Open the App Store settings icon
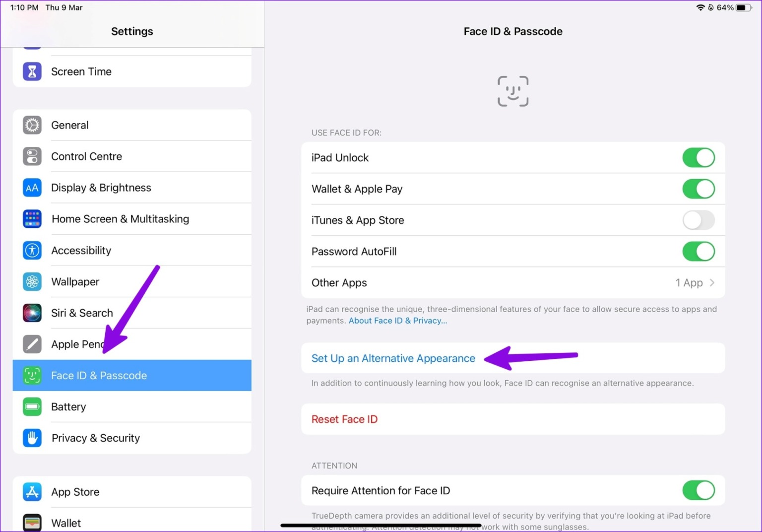 [32, 492]
